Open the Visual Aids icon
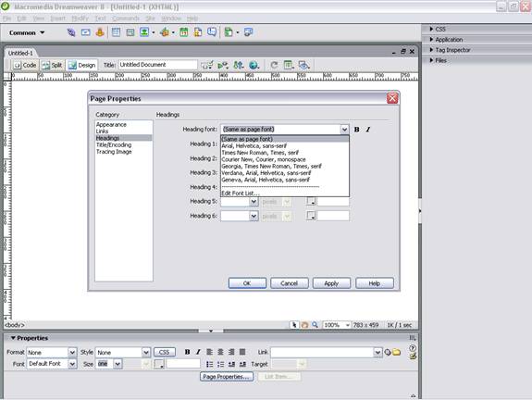The image size is (532, 400). coord(304,65)
